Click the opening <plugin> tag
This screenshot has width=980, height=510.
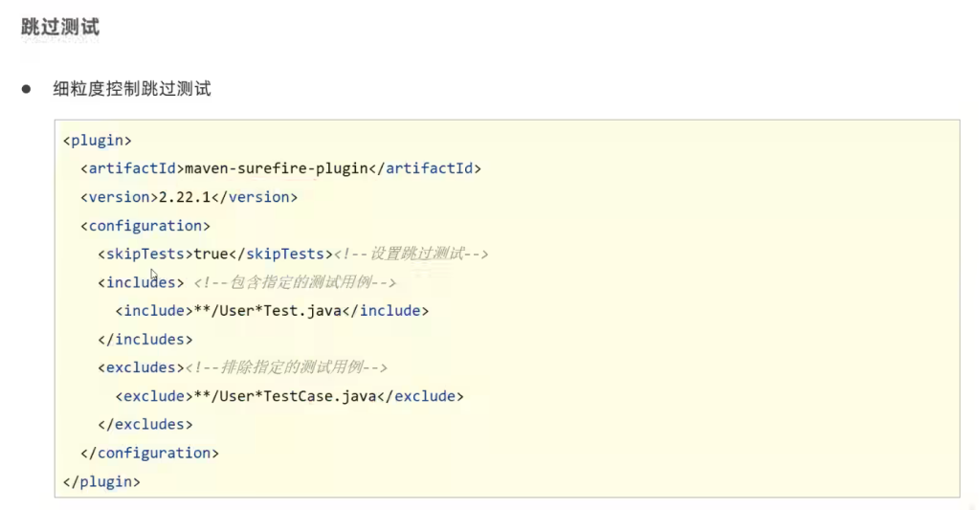click(98, 140)
